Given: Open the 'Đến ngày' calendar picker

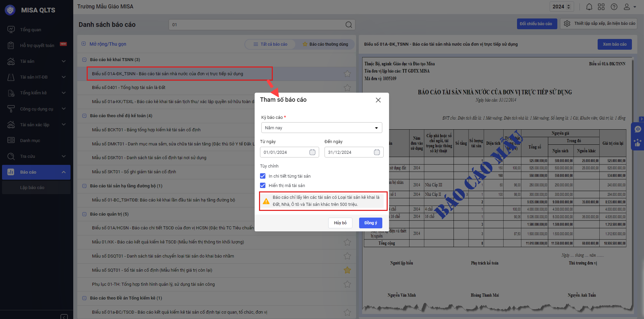Looking at the screenshot, I should (377, 152).
